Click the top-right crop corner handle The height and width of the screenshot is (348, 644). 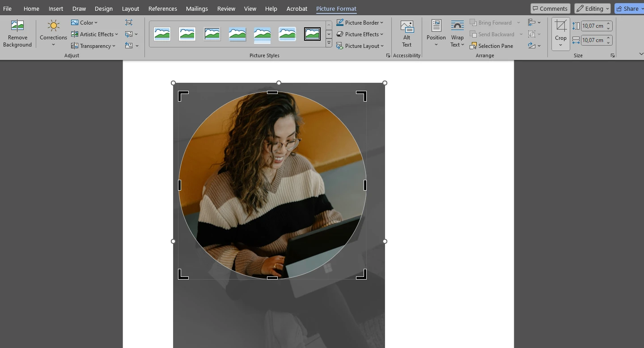[361, 96]
